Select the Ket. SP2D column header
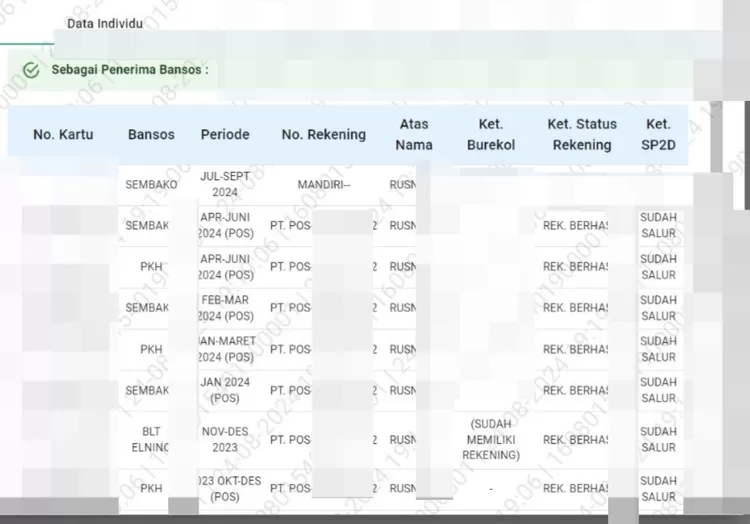 pos(658,134)
